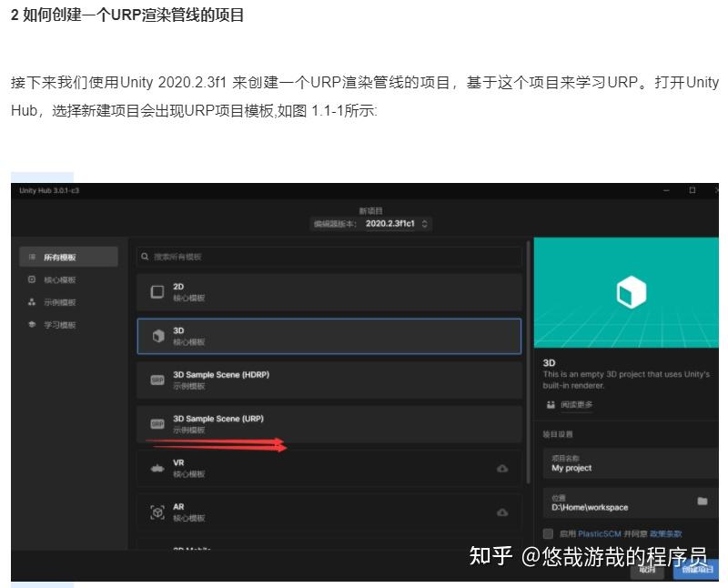
Task: Click the 学习模板 sidebar icon
Action: click(x=30, y=324)
